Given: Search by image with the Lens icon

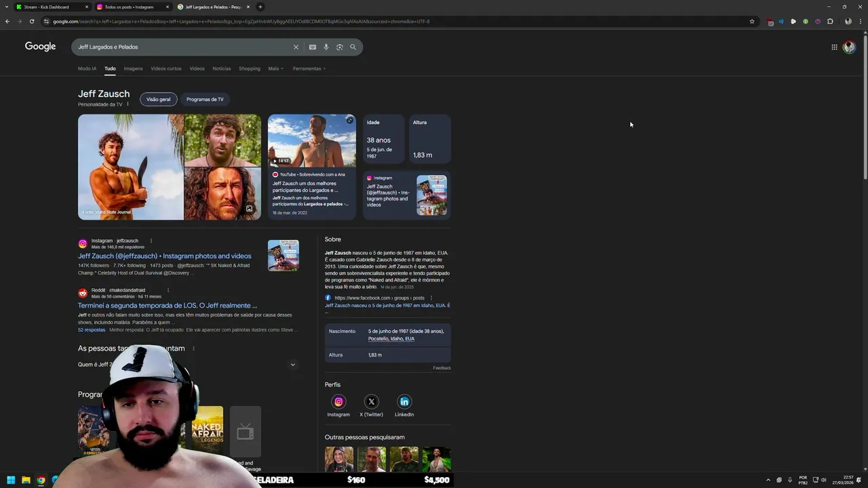Looking at the screenshot, I should tap(340, 47).
